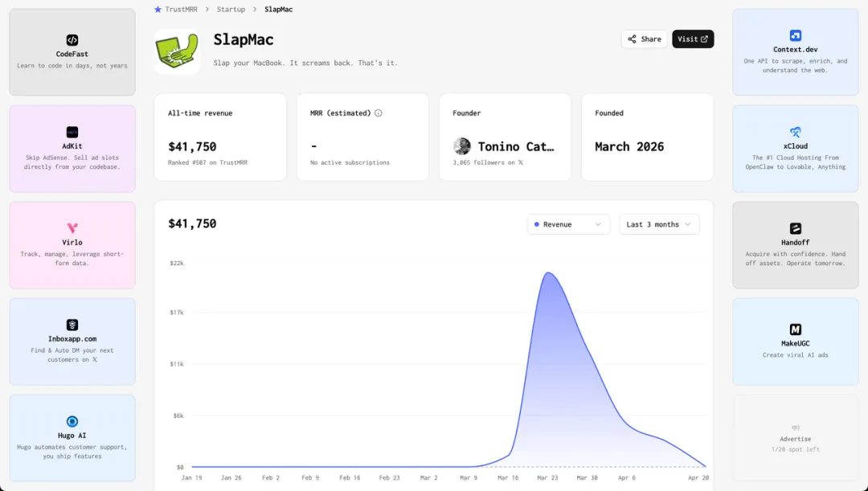
Task: Click the Virlo pink logo icon
Action: pyautogui.click(x=72, y=228)
